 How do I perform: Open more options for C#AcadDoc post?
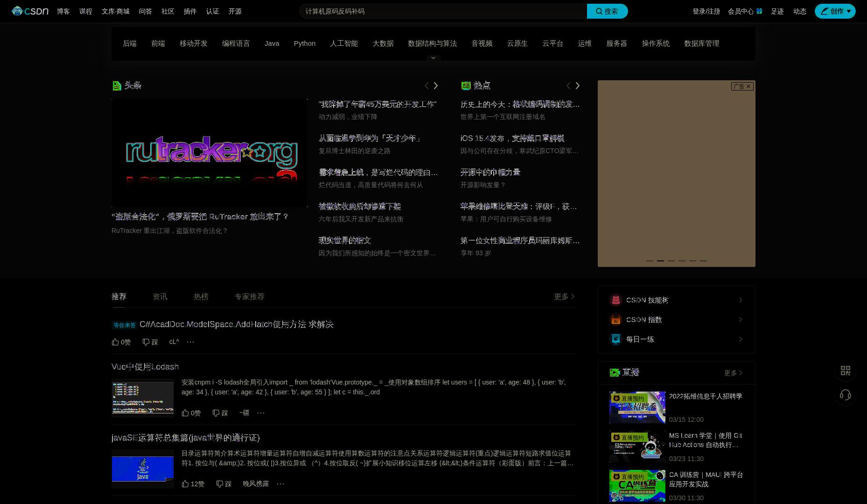coord(190,342)
